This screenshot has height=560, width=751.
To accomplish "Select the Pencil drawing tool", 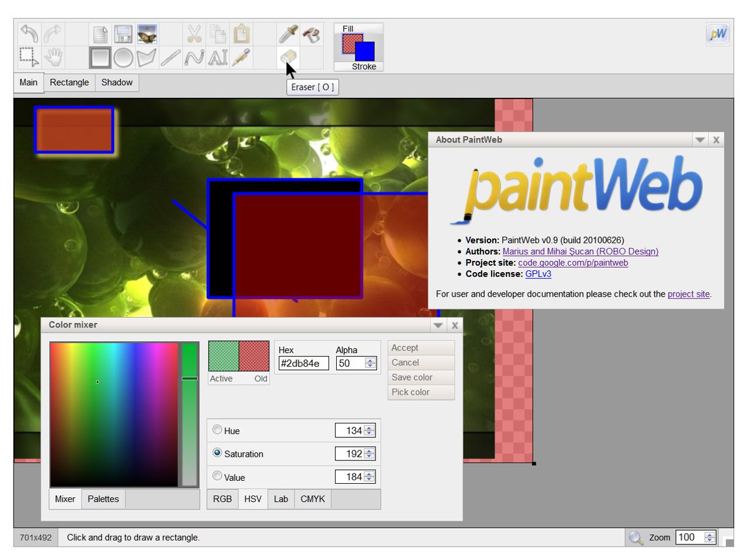I will click(x=242, y=56).
